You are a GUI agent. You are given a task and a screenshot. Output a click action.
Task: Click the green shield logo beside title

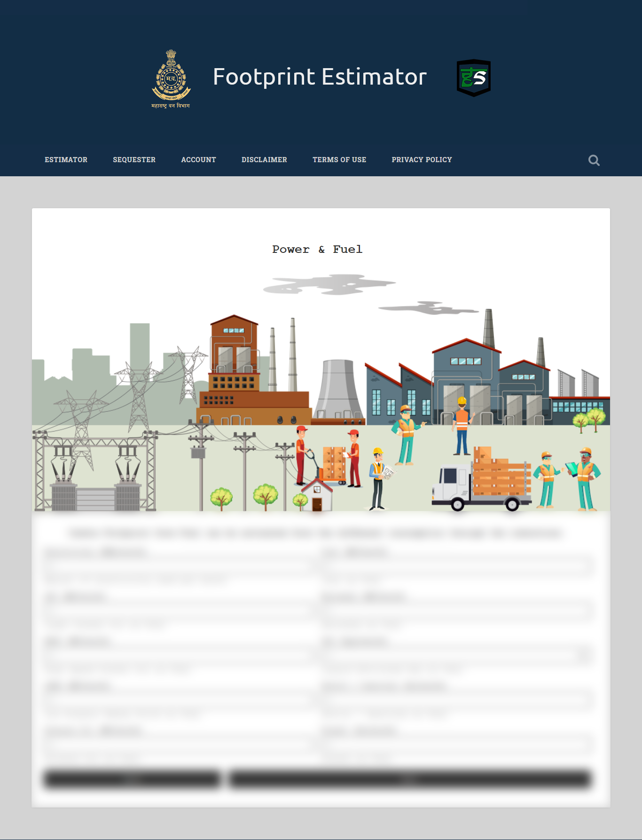tap(473, 78)
